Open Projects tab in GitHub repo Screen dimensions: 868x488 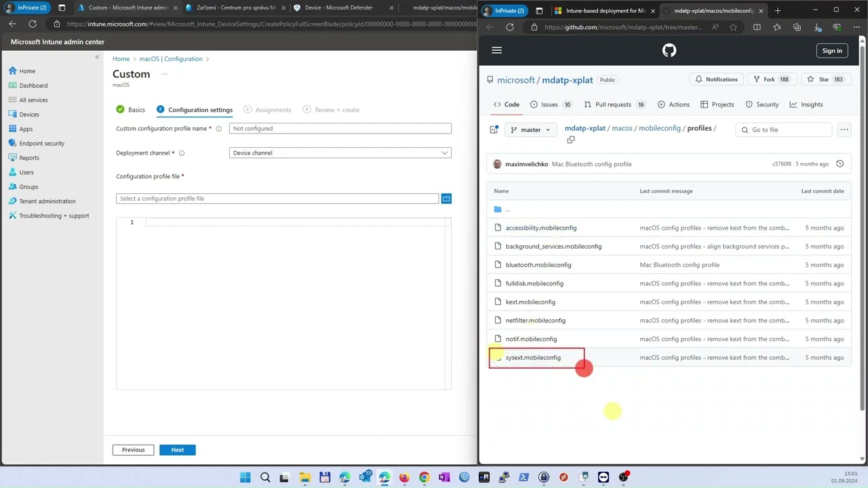[x=717, y=104]
